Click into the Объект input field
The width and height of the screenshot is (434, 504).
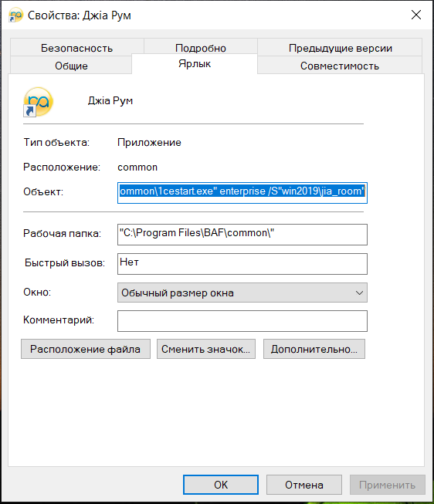[242, 193]
